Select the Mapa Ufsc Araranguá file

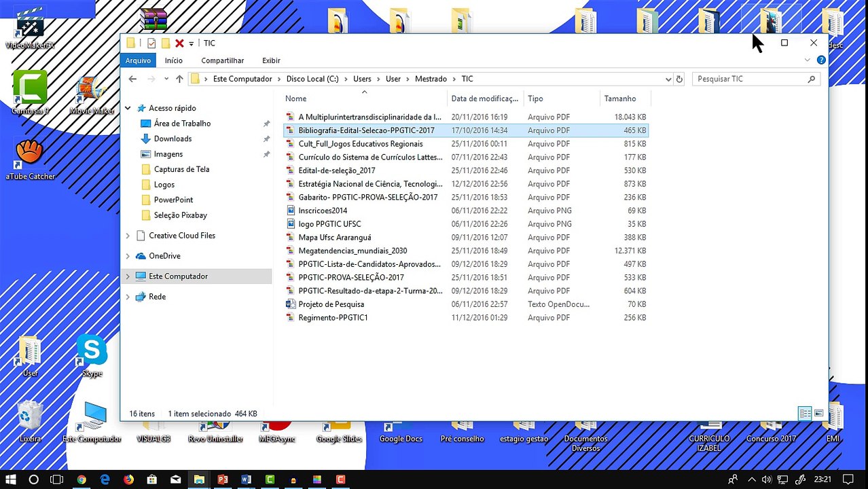(x=334, y=238)
